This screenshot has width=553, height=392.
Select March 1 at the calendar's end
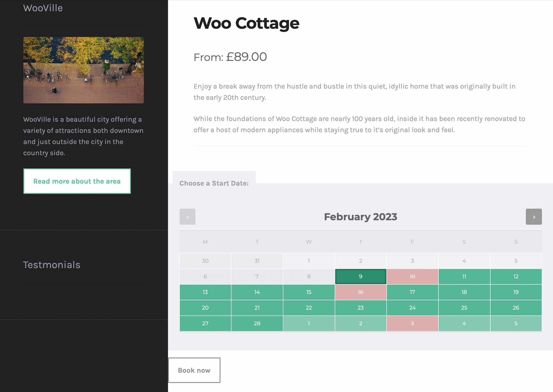click(x=309, y=323)
